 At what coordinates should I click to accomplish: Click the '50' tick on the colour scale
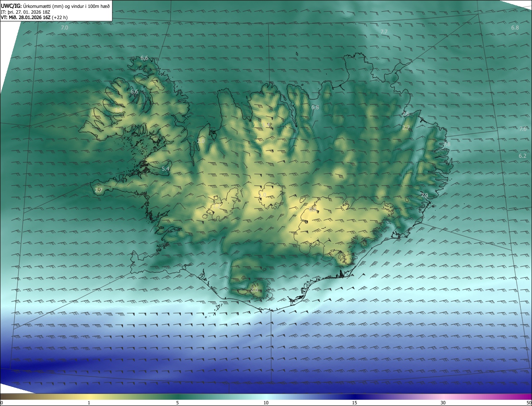click(529, 403)
